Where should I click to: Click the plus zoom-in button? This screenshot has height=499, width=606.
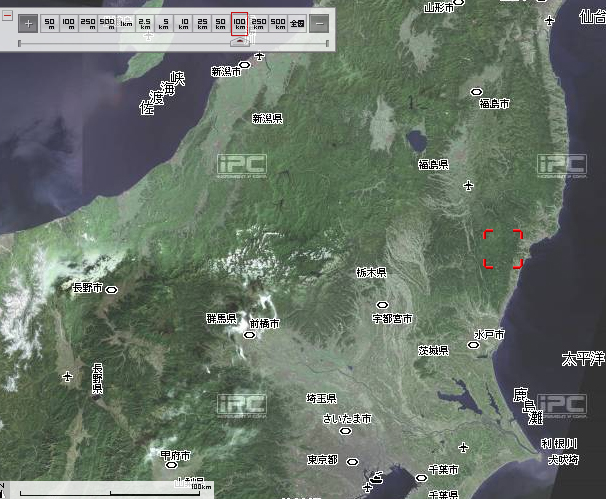[28, 23]
